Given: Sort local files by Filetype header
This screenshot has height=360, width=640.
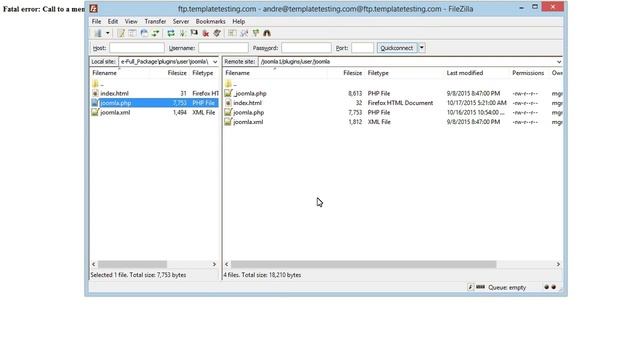Looking at the screenshot, I should click(203, 73).
